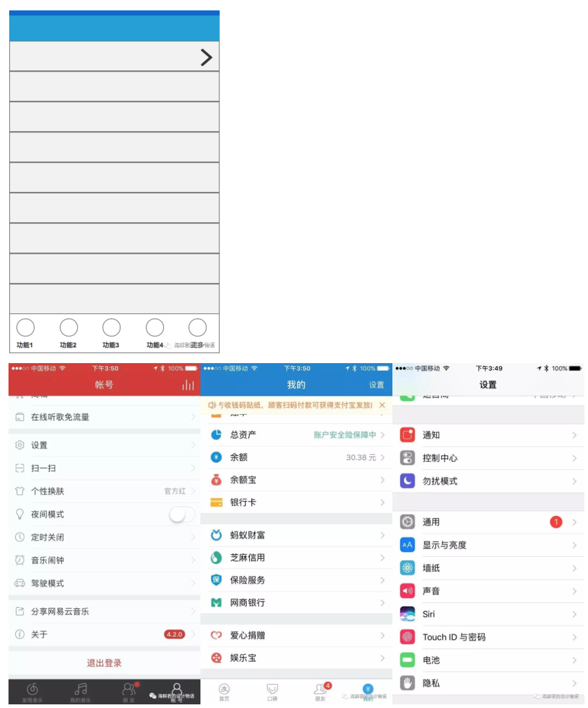Tap the gear icon beside 设置 in music app
Screen dimensions: 588x708
19,444
